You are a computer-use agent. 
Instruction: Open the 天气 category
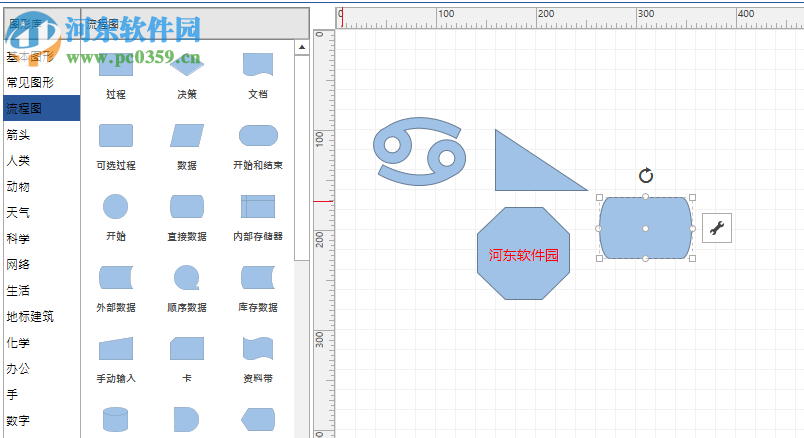pos(42,212)
